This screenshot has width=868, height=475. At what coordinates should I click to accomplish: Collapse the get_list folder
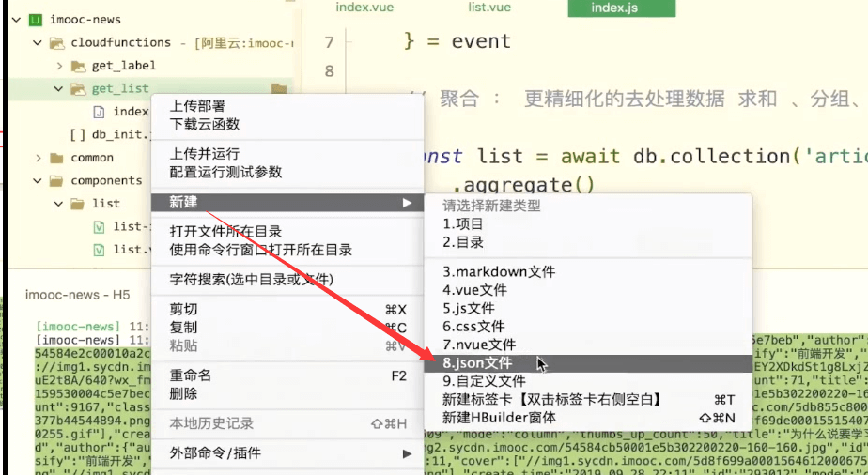point(58,88)
